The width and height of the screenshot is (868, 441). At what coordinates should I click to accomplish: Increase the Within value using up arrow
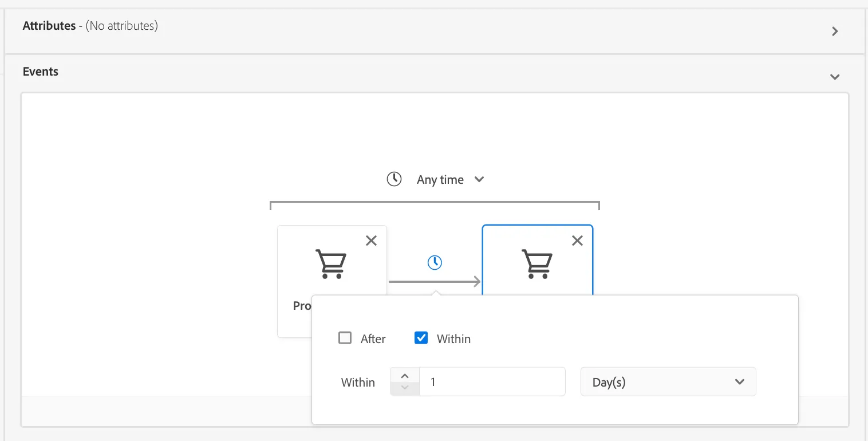(405, 376)
